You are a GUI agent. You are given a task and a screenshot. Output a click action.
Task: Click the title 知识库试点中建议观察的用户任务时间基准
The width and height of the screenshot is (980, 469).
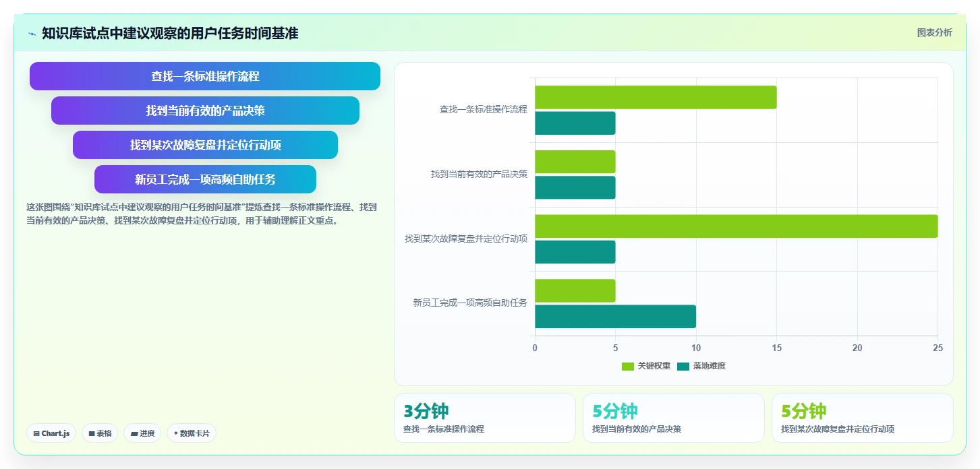(x=170, y=33)
